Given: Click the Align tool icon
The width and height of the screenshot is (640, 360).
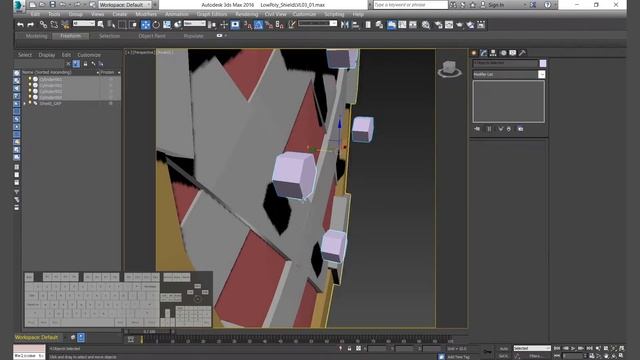Looking at the screenshot, I should pyautogui.click(x=356, y=25).
